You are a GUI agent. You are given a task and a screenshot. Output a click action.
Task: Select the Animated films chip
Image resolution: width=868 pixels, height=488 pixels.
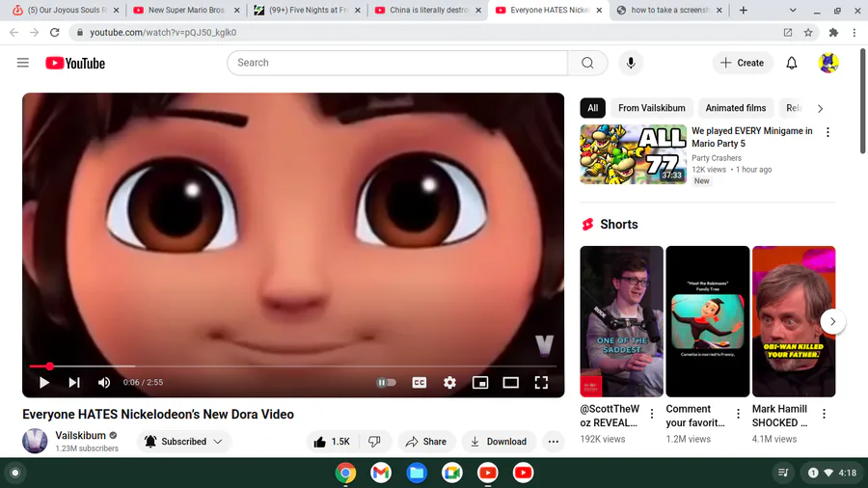(x=735, y=108)
